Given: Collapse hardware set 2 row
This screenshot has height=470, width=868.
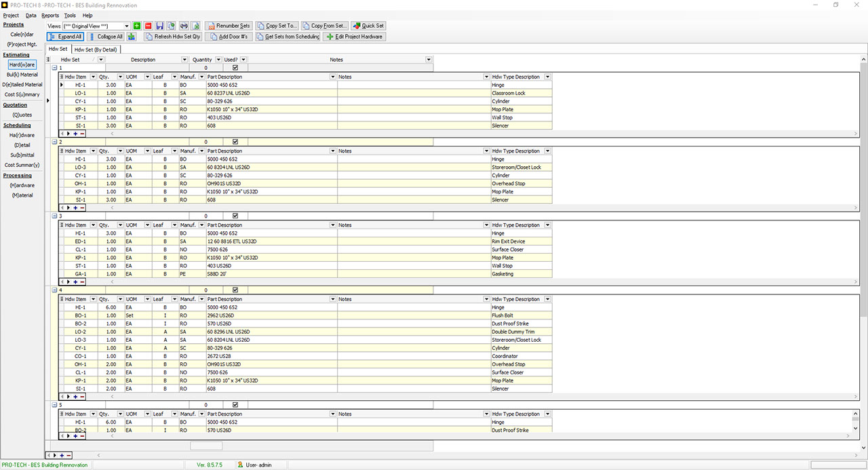Looking at the screenshot, I should (x=54, y=142).
